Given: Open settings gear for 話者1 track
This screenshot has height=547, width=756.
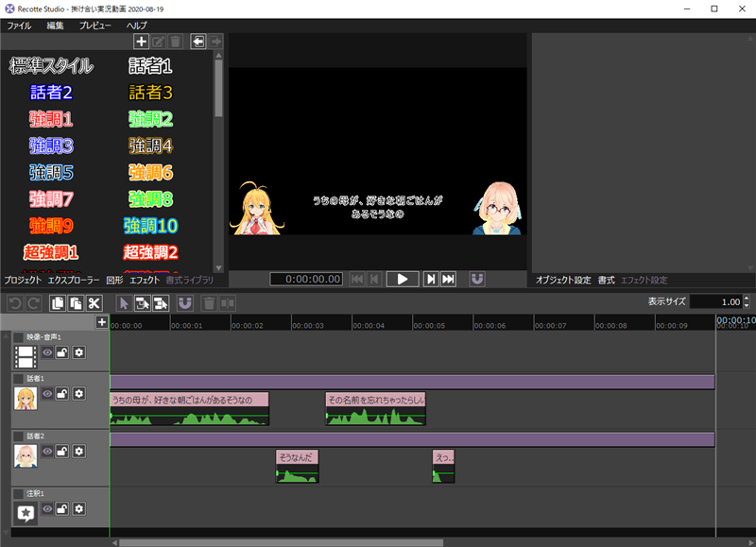Looking at the screenshot, I should [79, 394].
